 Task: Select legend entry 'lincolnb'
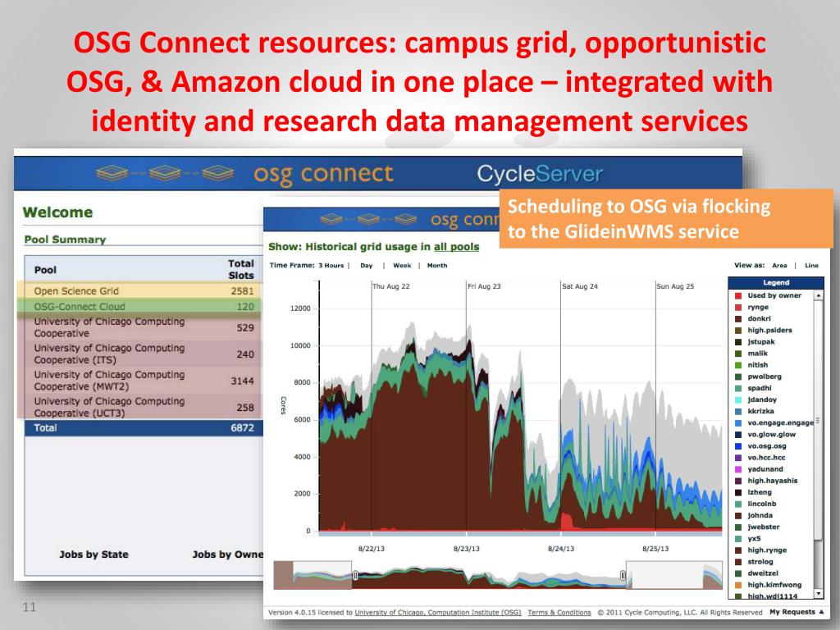click(762, 504)
